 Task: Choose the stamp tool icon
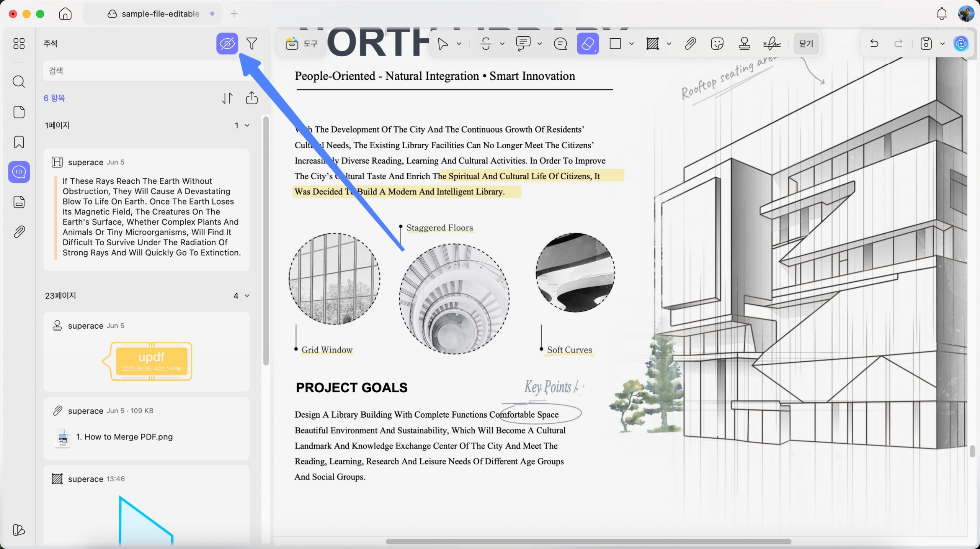click(744, 43)
